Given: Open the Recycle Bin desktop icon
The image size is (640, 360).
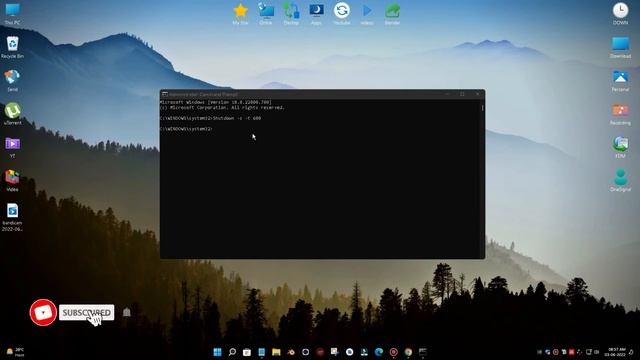Looking at the screenshot, I should click(12, 47).
